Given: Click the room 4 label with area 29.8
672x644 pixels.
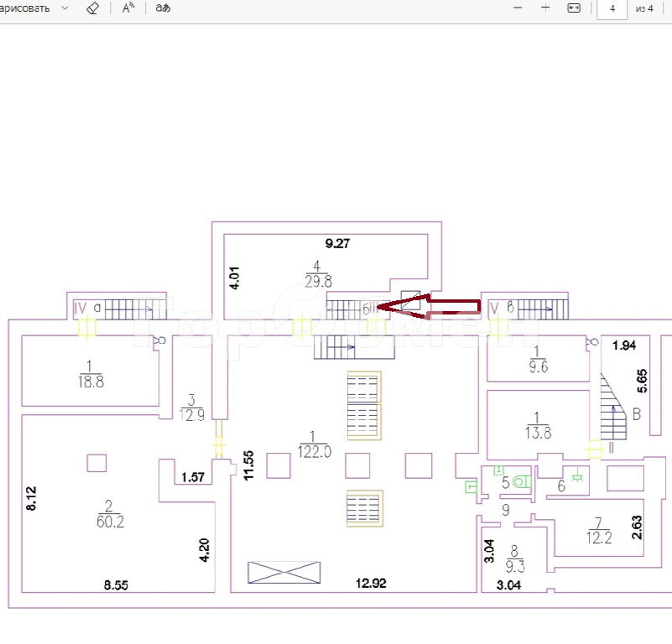Looking at the screenshot, I should [313, 274].
